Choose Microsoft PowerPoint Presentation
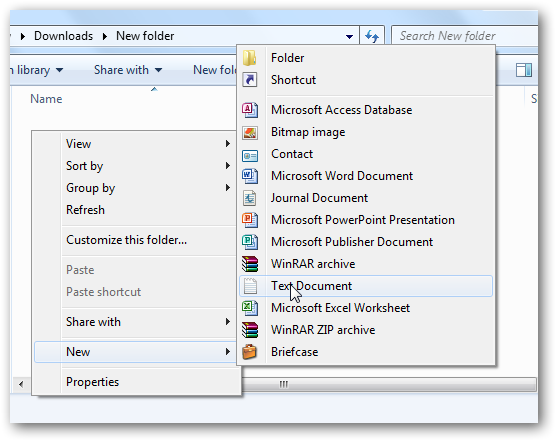 pos(366,220)
